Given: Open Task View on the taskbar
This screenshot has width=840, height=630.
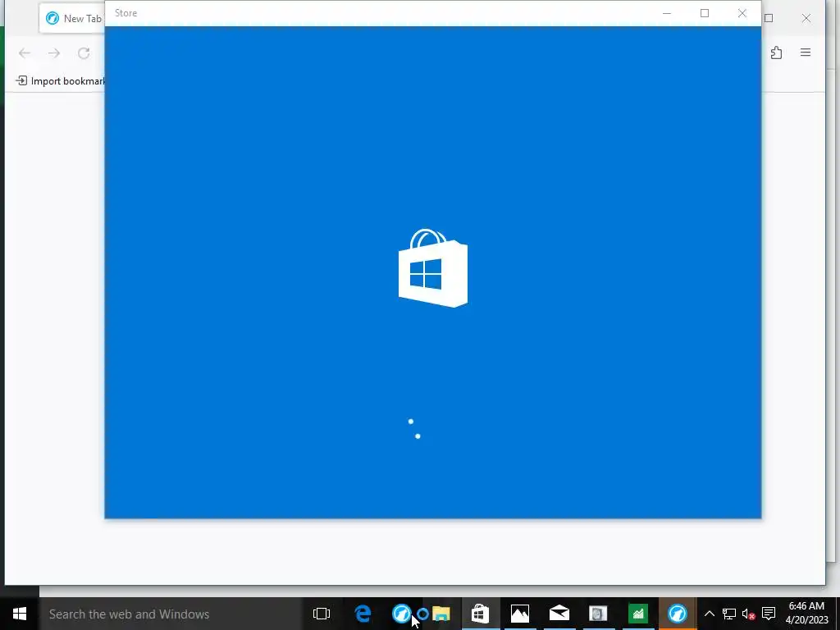Looking at the screenshot, I should [x=322, y=614].
